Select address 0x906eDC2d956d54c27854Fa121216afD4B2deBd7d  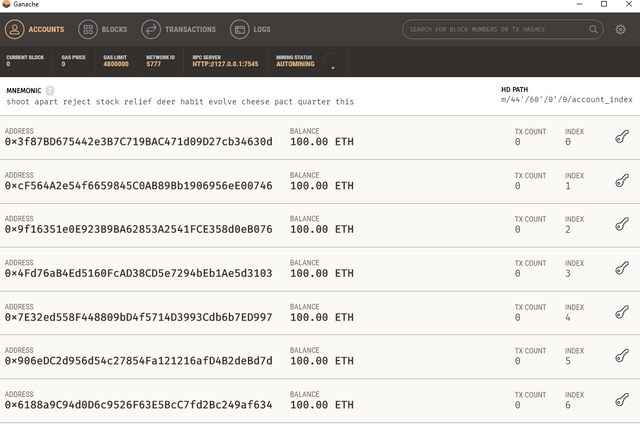(138, 361)
